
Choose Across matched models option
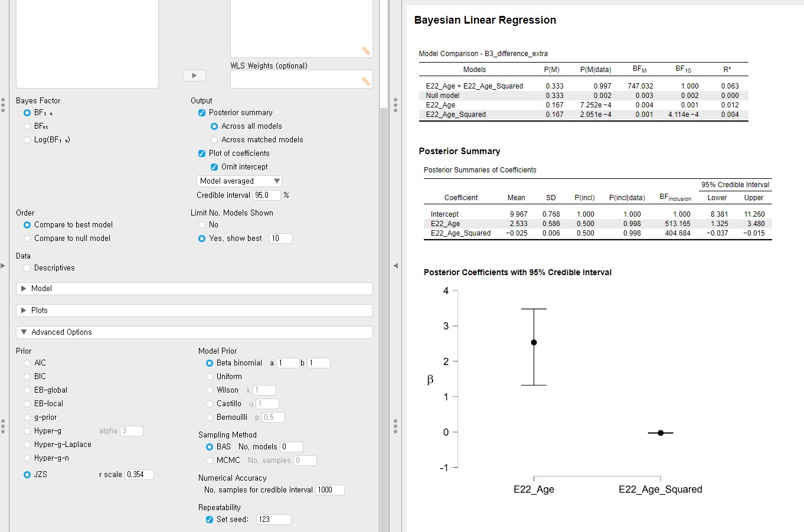(x=214, y=140)
